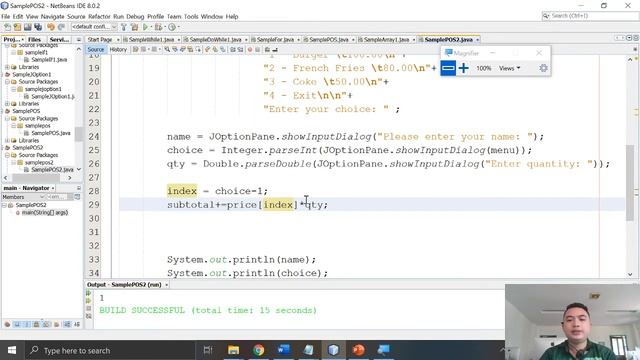Click Magnifier zoom in plus button
Image resolution: width=640 pixels, height=360 pixels.
click(x=463, y=68)
